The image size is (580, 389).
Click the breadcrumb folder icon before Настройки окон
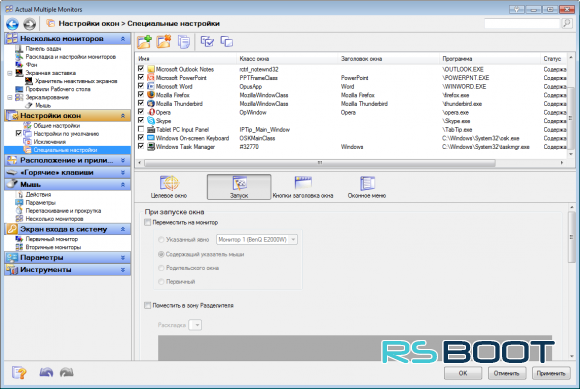50,23
